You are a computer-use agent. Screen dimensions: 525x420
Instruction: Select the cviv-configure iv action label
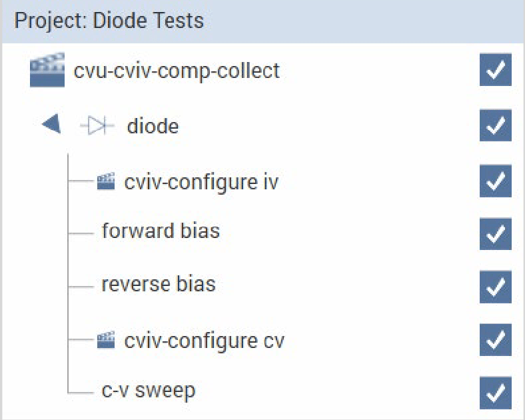(201, 181)
